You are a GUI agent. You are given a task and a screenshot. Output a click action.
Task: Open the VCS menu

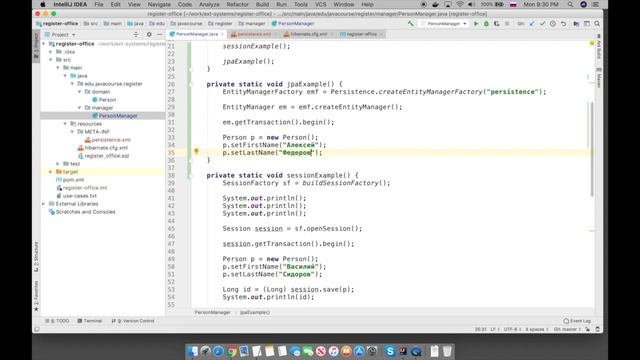coord(320,4)
